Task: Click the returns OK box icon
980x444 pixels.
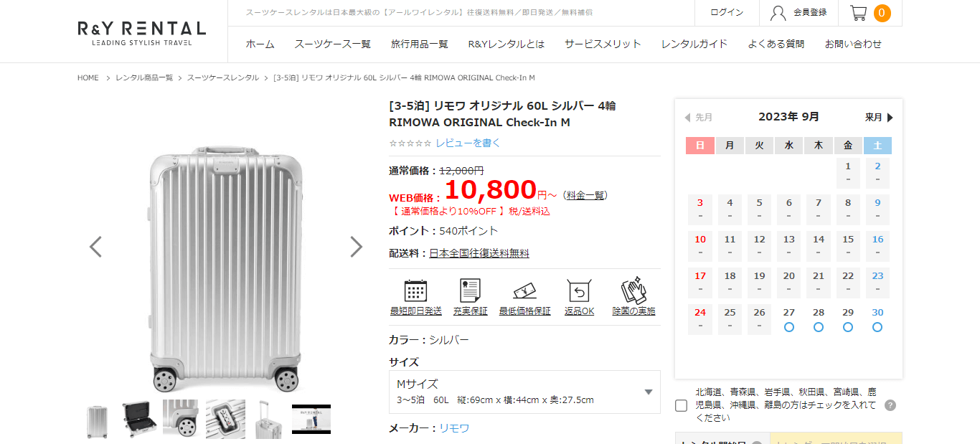Action: click(579, 291)
